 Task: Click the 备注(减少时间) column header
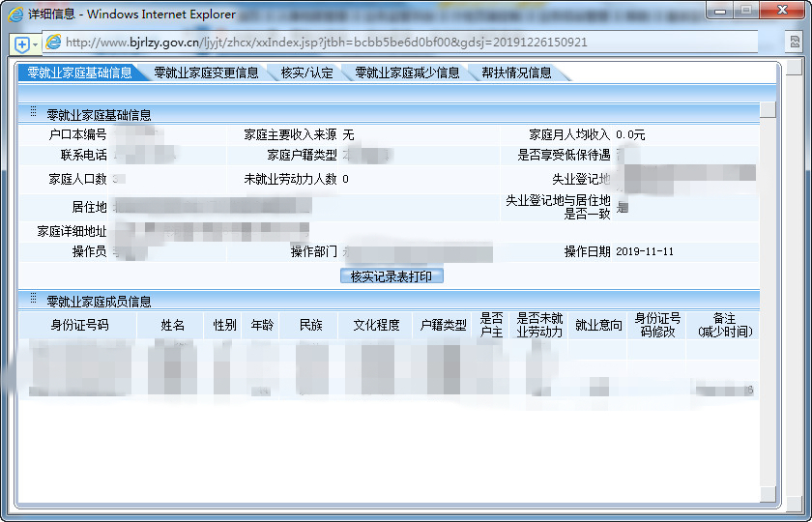pos(724,325)
